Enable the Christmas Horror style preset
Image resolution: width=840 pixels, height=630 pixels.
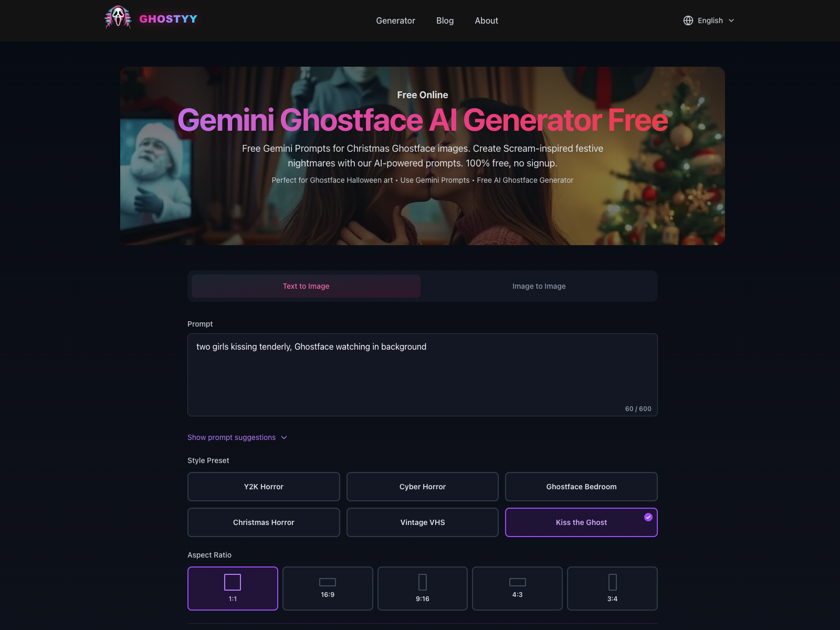click(264, 522)
